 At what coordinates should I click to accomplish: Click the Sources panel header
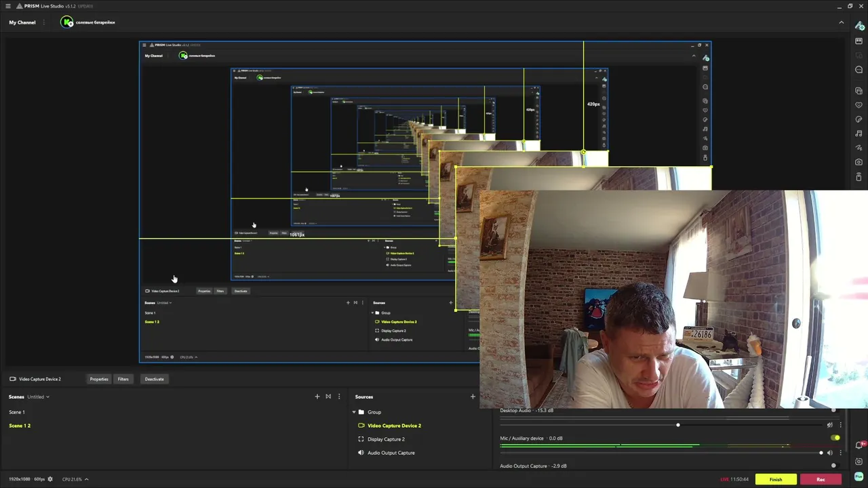point(364,396)
